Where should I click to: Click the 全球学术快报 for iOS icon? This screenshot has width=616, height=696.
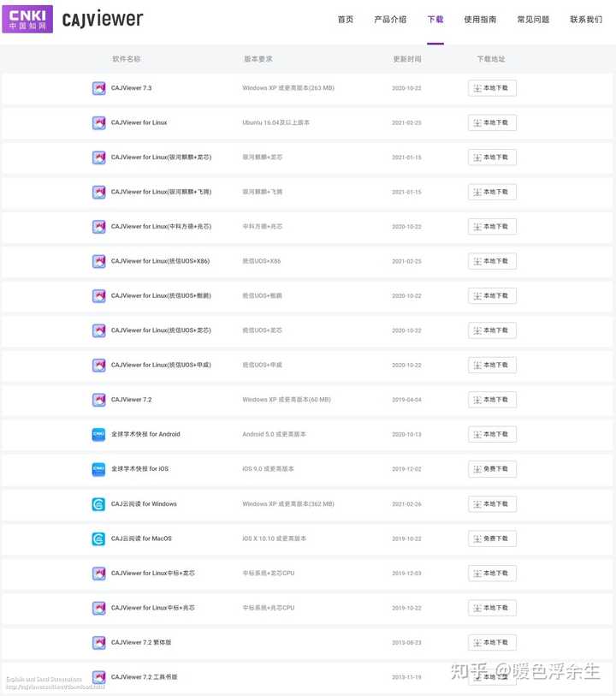click(x=98, y=469)
